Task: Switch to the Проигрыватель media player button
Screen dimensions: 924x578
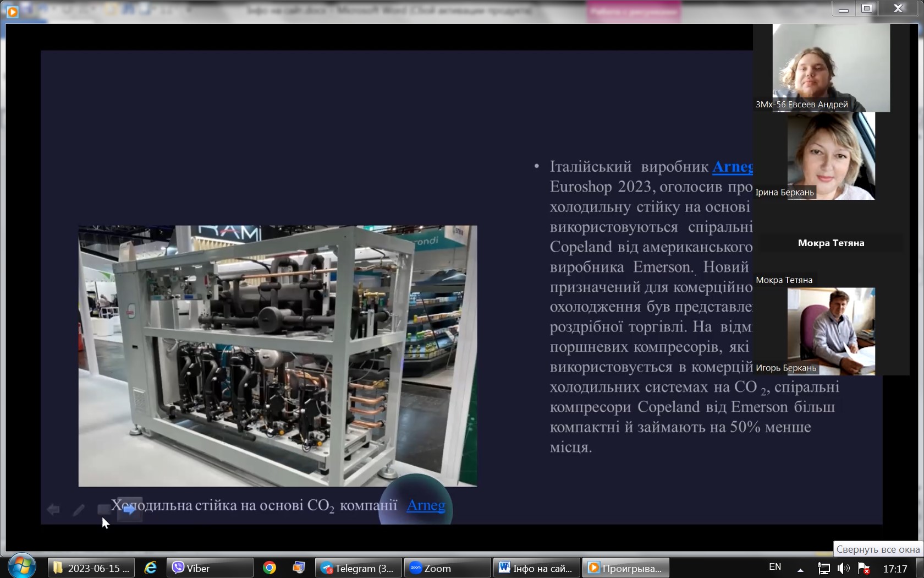Action: coord(626,568)
